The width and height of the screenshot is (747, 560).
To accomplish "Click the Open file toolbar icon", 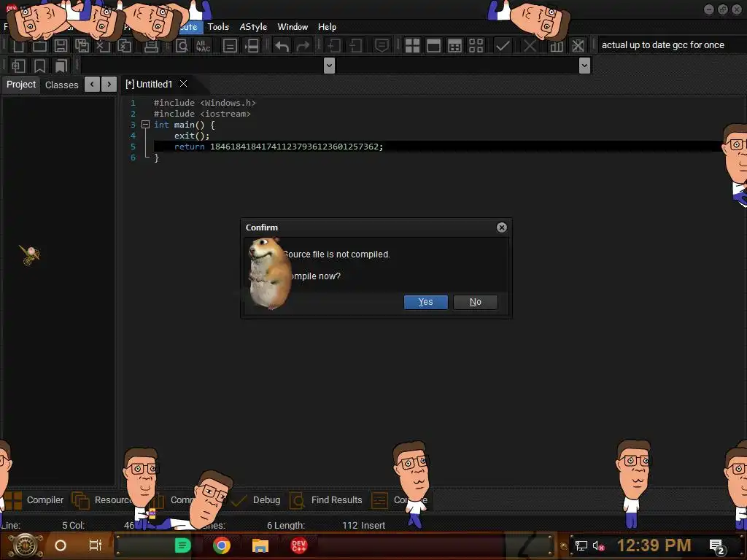I will [x=39, y=46].
